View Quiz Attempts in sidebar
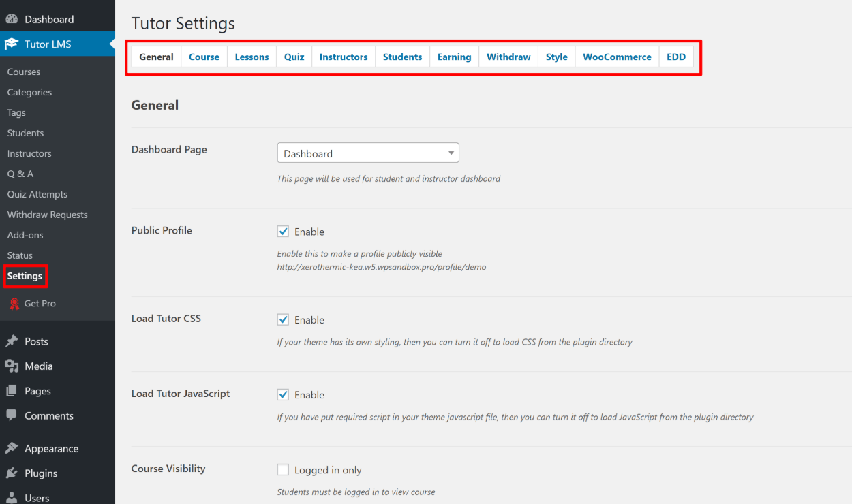Screen dimensions: 852x504 [x=37, y=194]
